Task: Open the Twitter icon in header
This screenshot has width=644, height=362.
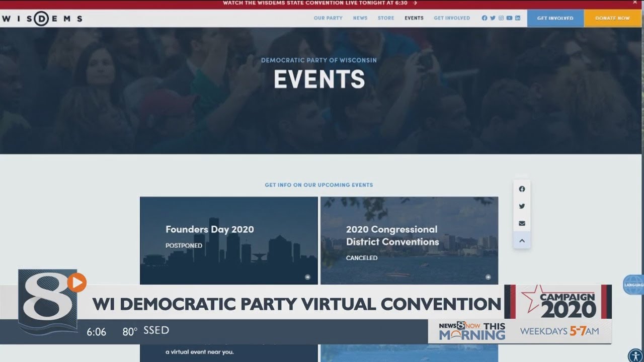Action: [x=493, y=18]
